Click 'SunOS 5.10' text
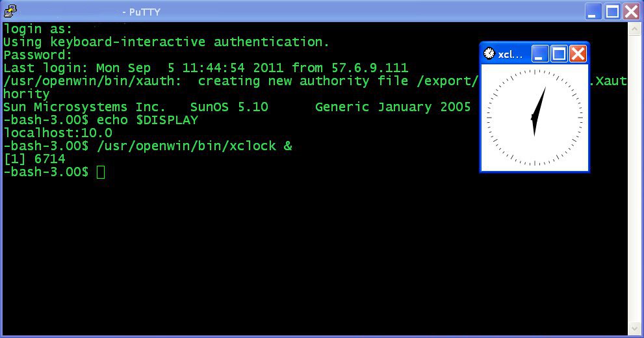This screenshot has height=338, width=644. (229, 107)
